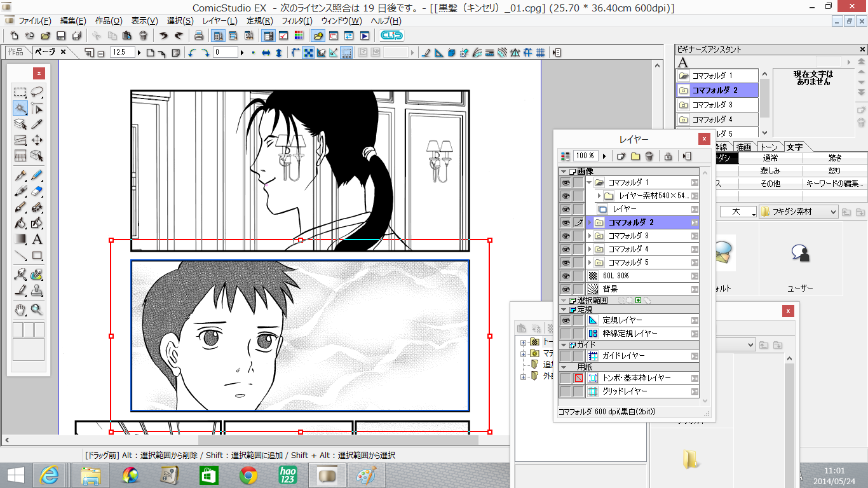
Task: Select the eraser tool
Action: coord(37,190)
